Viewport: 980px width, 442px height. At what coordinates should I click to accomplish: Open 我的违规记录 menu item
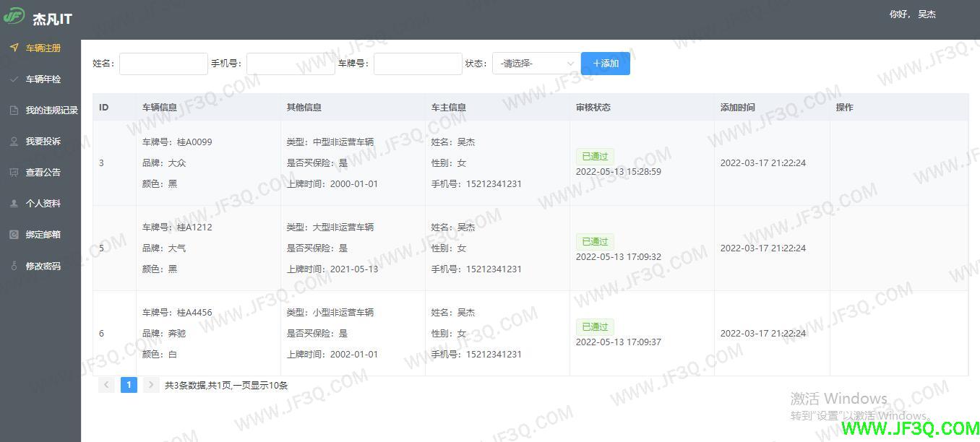pos(51,110)
